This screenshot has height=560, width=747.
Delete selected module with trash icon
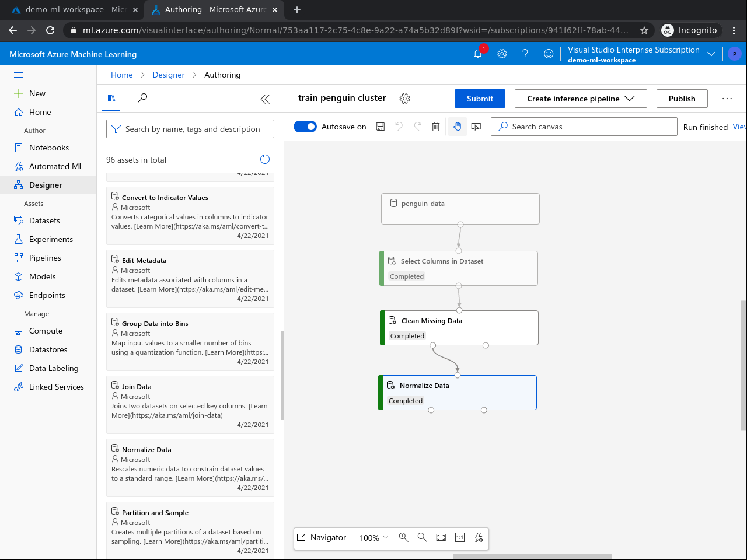click(435, 127)
